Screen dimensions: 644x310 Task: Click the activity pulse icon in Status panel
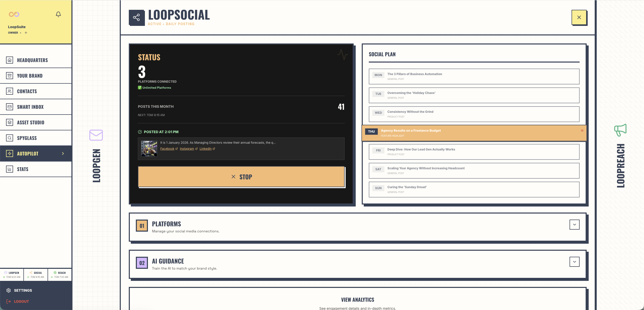click(342, 54)
